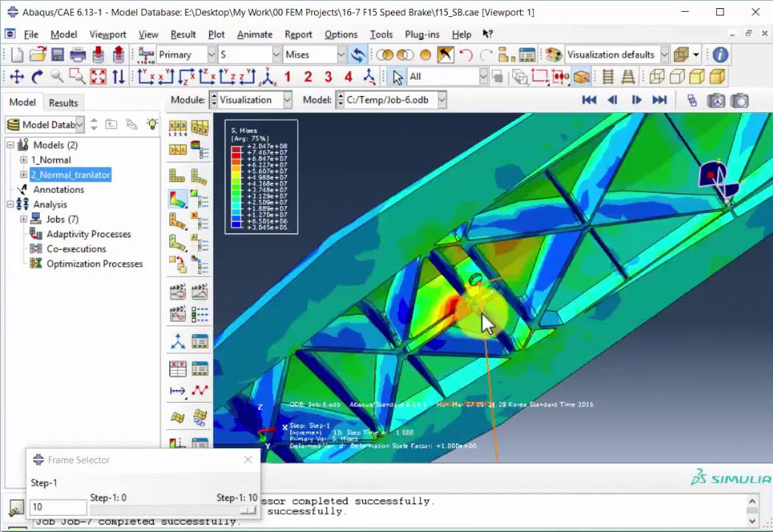Viewport: 773px width, 532px height.
Task: Select the Box Zoom tool
Action: pyautogui.click(x=78, y=76)
